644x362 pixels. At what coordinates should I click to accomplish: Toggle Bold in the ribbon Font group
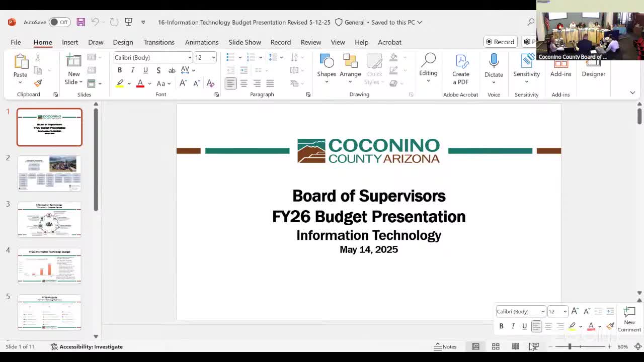(120, 70)
